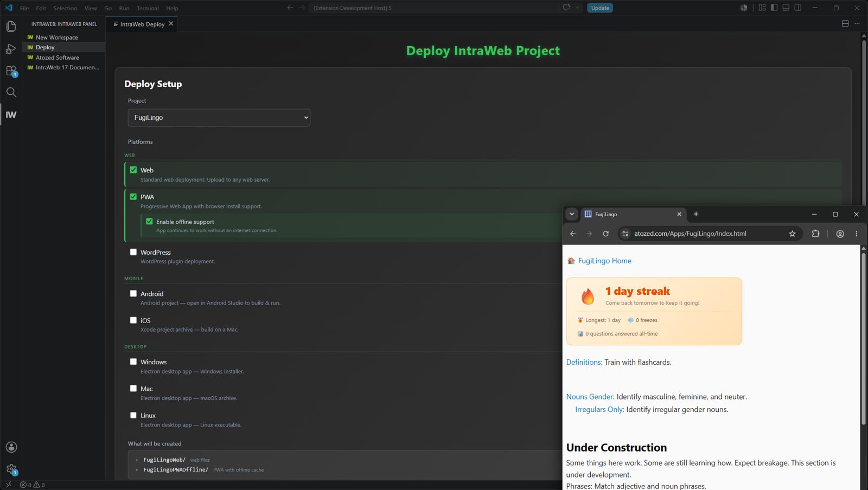The image size is (868, 490).
Task: Open the Help menu
Action: pos(172,8)
